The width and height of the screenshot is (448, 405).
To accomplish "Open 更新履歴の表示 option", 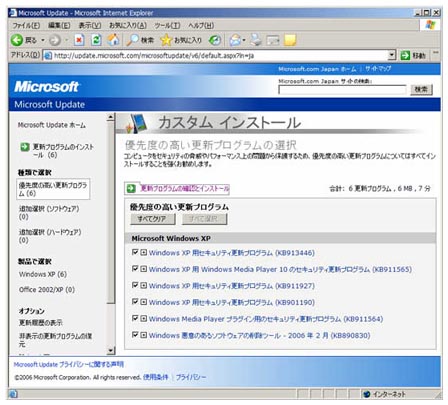I will (40, 323).
